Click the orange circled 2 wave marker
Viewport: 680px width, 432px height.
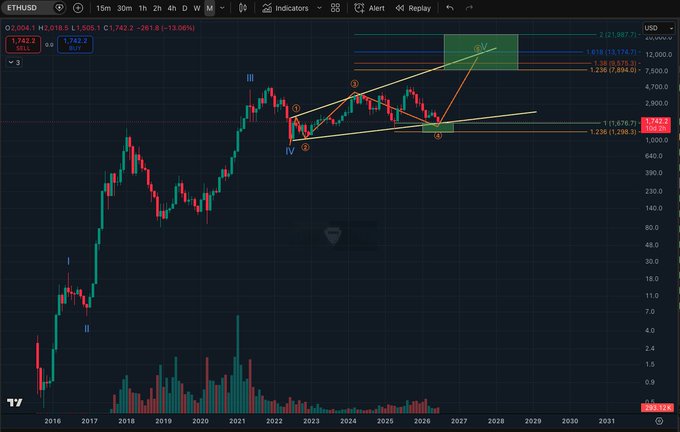[x=305, y=147]
